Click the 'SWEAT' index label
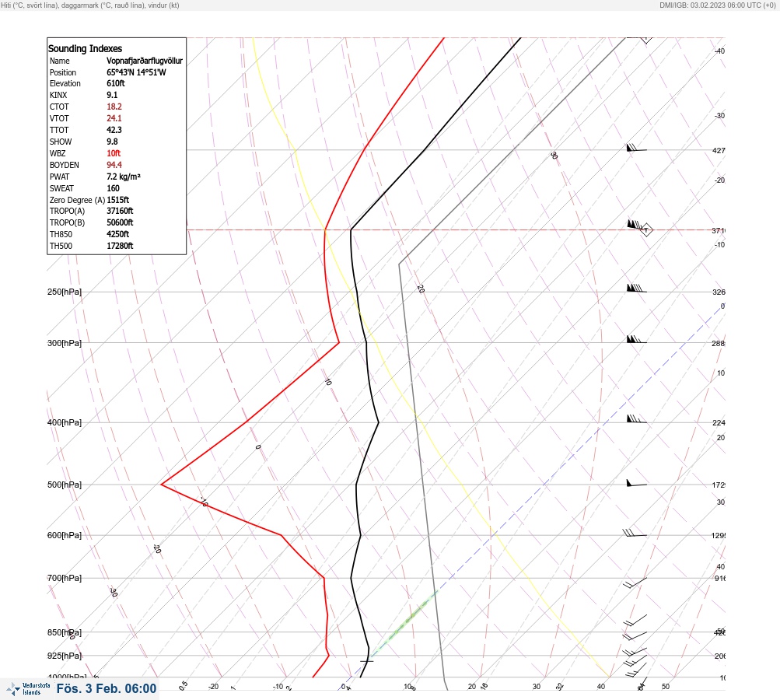 (61, 188)
